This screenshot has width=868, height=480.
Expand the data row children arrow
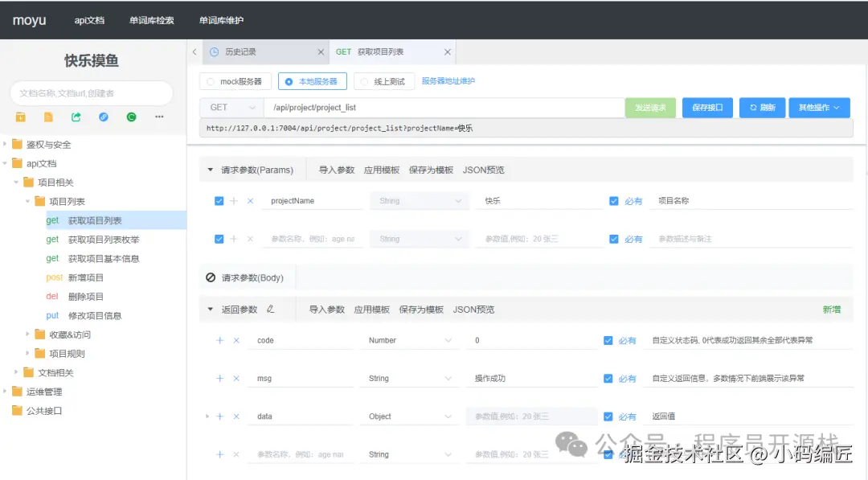point(207,416)
